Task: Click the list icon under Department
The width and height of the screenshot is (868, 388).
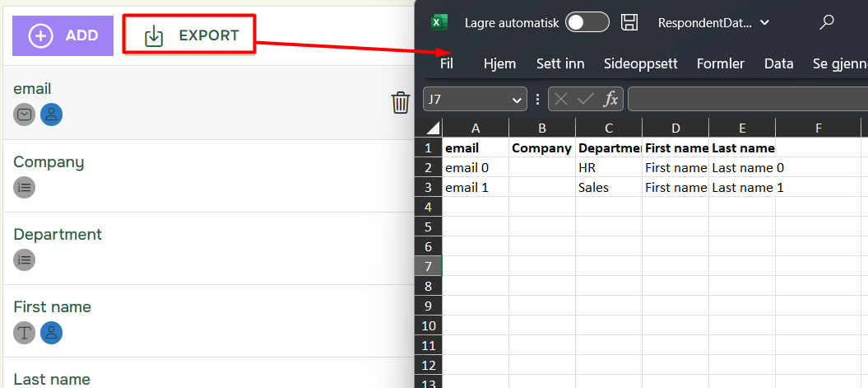Action: click(x=25, y=259)
